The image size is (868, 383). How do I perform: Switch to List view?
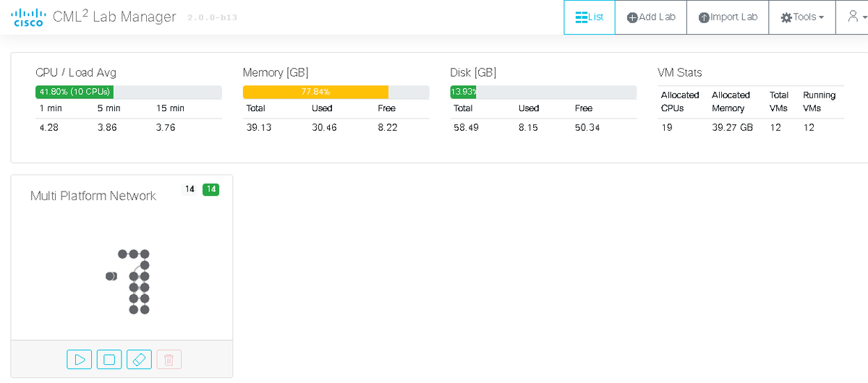590,17
